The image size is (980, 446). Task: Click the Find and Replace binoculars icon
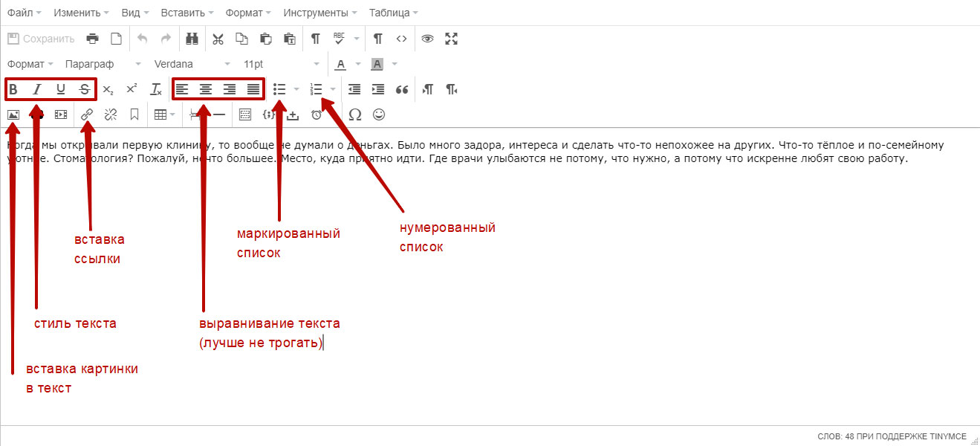(192, 39)
